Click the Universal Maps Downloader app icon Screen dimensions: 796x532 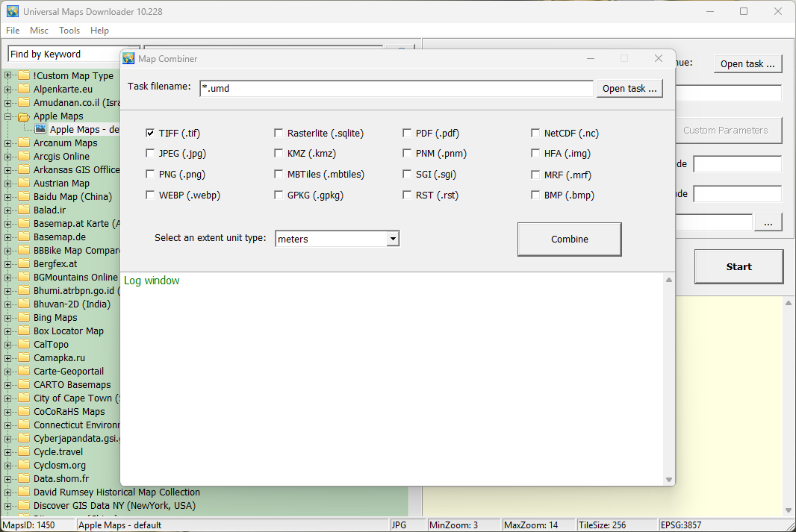12,12
